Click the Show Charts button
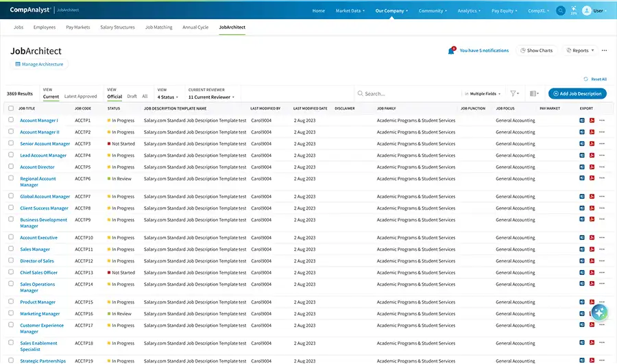617x364 pixels. [x=536, y=50]
